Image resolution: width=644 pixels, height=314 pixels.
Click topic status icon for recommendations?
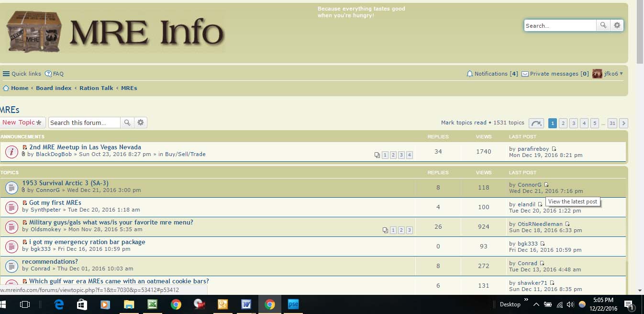point(11,266)
